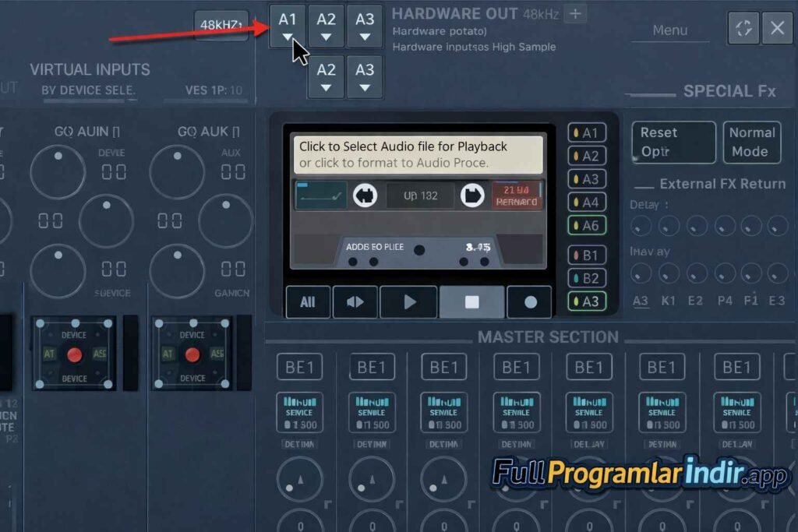The height and width of the screenshot is (532, 798).
Task: Start recording with the cassette Record button
Action: coord(530,302)
